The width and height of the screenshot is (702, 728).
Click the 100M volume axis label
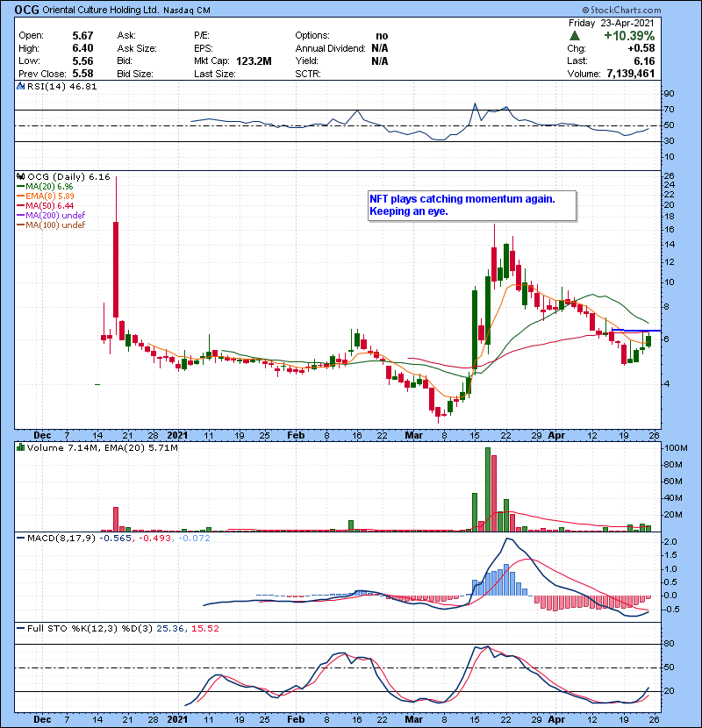click(676, 448)
